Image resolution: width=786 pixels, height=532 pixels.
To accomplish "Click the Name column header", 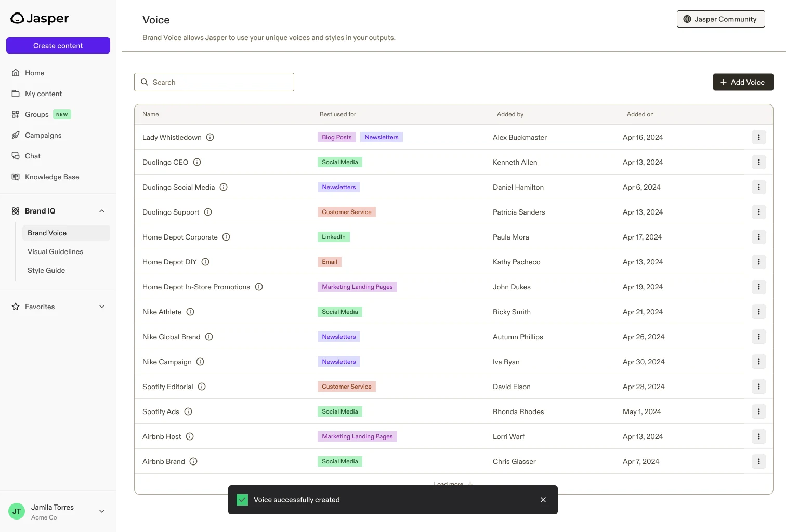I will click(151, 114).
